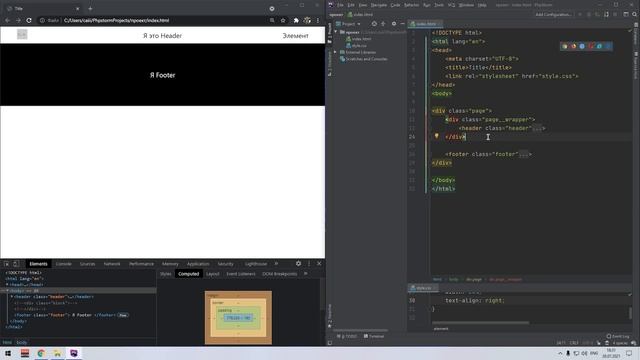Click page logo placeholder image
Screen dimensions: 640x360
click(x=22, y=35)
